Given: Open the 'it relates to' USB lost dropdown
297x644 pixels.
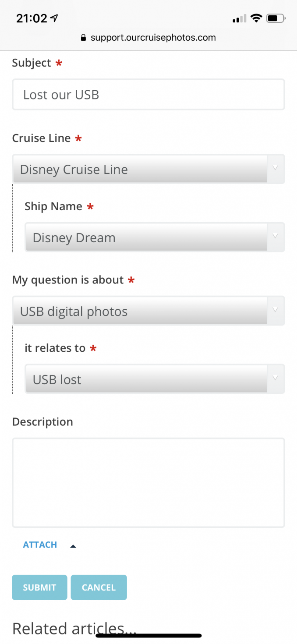Looking at the screenshot, I should click(155, 379).
